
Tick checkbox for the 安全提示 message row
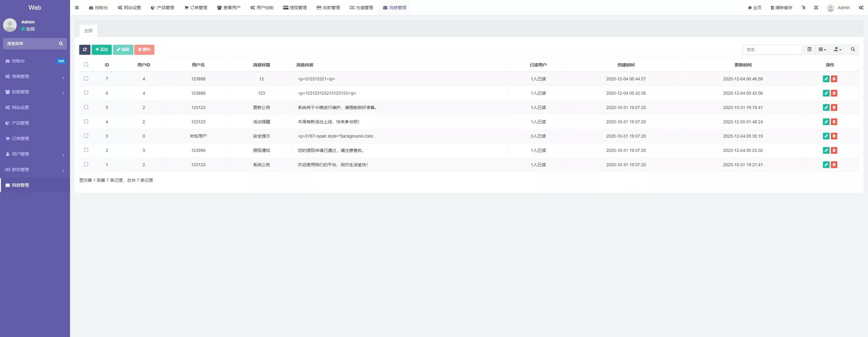(86, 136)
